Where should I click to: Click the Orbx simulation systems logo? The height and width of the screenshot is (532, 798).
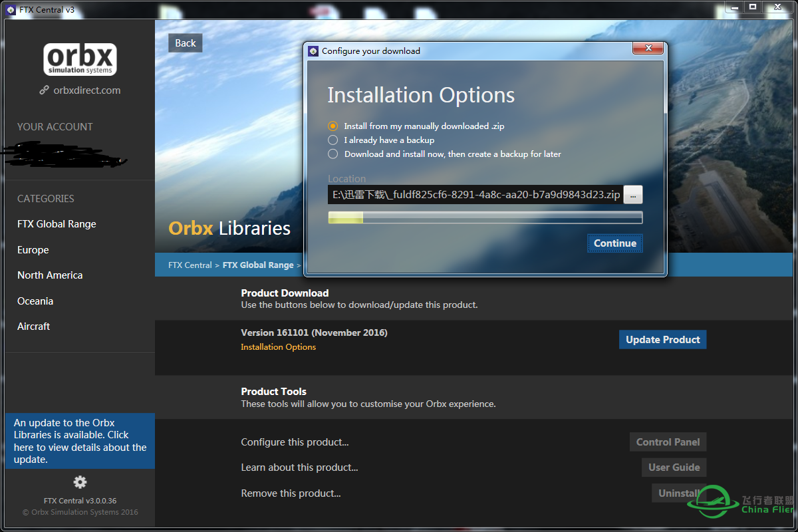coord(80,59)
